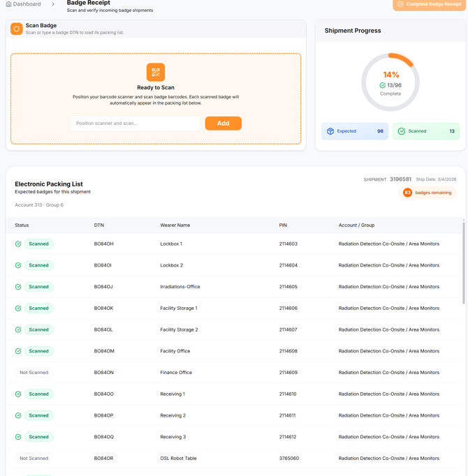Click the scanned check icon for Lockbox 1
The height and width of the screenshot is (476, 468).
pyautogui.click(x=18, y=244)
